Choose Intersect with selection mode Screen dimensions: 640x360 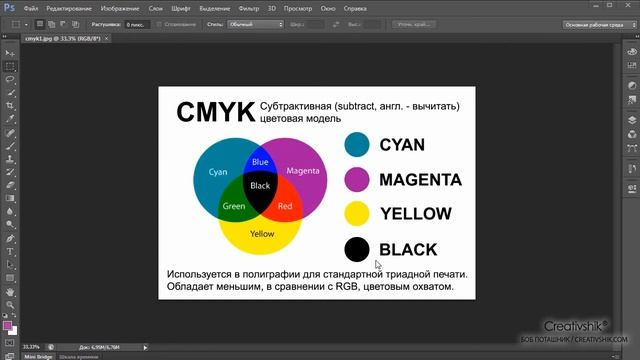(x=76, y=24)
